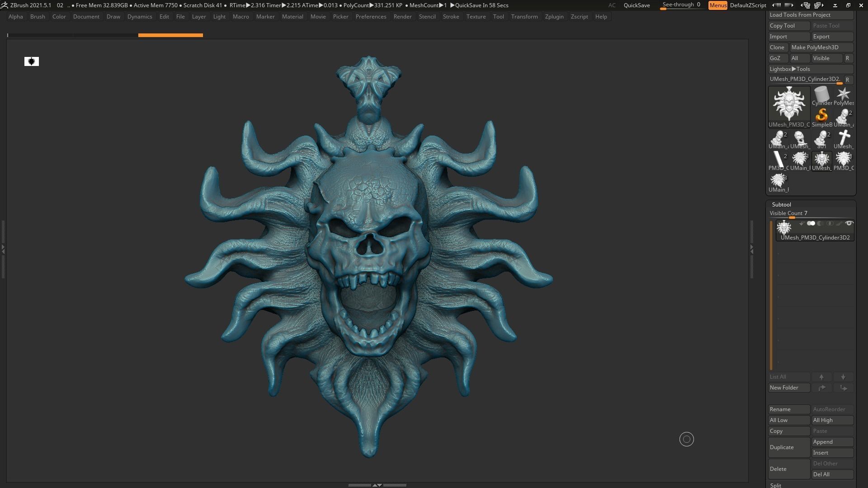Toggle the subtool polypaint brush icon

click(840, 224)
